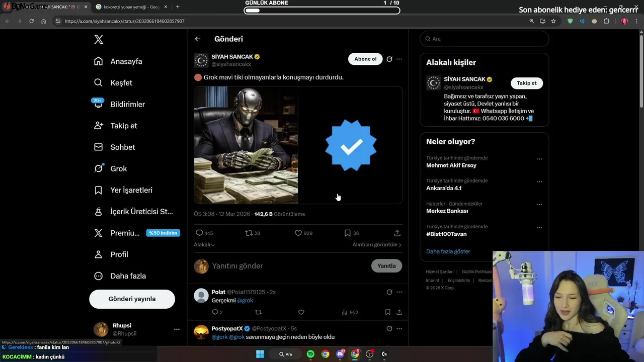Click Alıntıları görüntüle link
Viewport: 644px width, 362px height.
377,245
